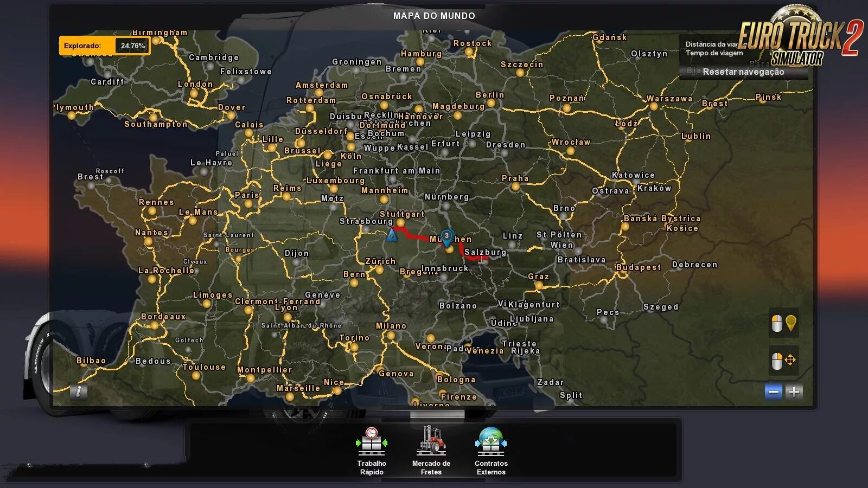Click the Bern city marker
868x488 pixels.
pos(354,283)
